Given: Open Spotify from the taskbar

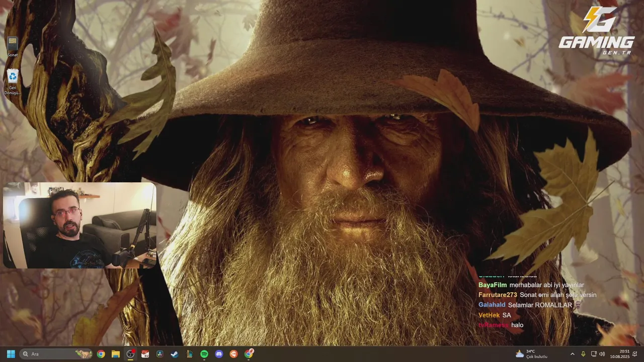Looking at the screenshot, I should coord(204,354).
